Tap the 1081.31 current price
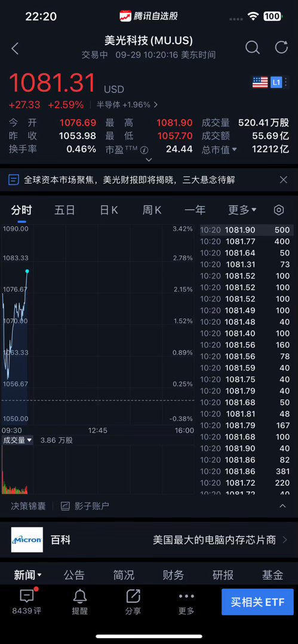The image size is (298, 644). [x=53, y=82]
